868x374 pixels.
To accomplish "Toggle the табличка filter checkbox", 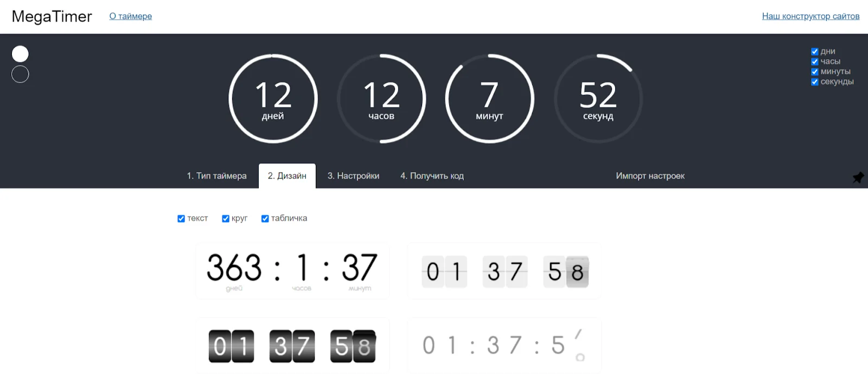I will pyautogui.click(x=265, y=219).
